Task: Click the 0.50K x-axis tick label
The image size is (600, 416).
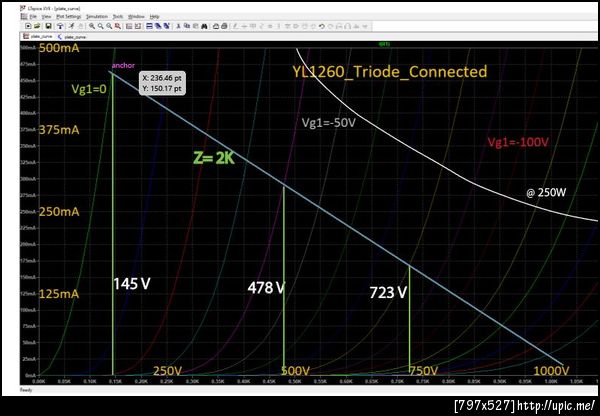Action: 295,382
